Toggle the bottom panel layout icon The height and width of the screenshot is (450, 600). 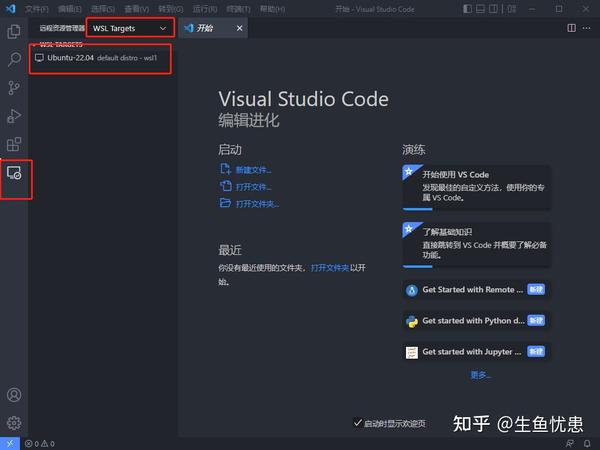[x=480, y=9]
